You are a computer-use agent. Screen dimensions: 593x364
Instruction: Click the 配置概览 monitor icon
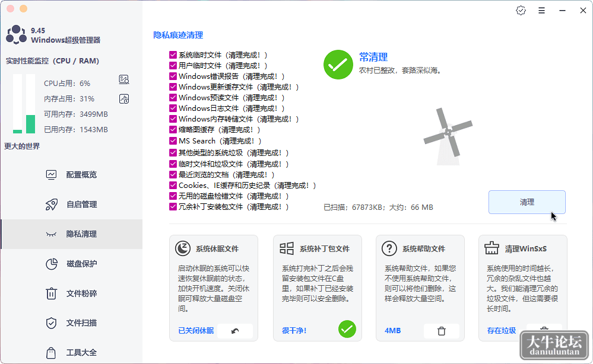(x=51, y=174)
